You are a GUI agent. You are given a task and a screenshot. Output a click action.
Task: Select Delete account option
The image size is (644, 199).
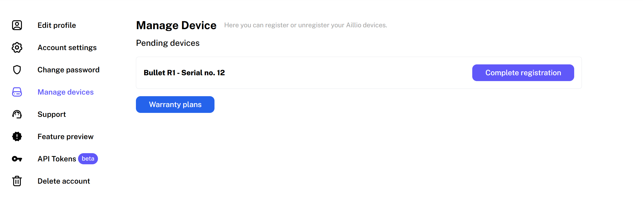pos(64,181)
